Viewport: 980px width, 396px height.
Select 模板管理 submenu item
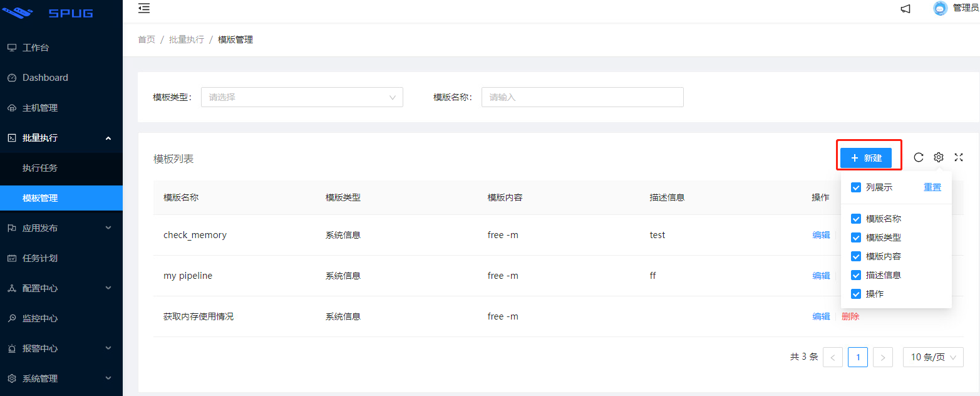coord(61,198)
